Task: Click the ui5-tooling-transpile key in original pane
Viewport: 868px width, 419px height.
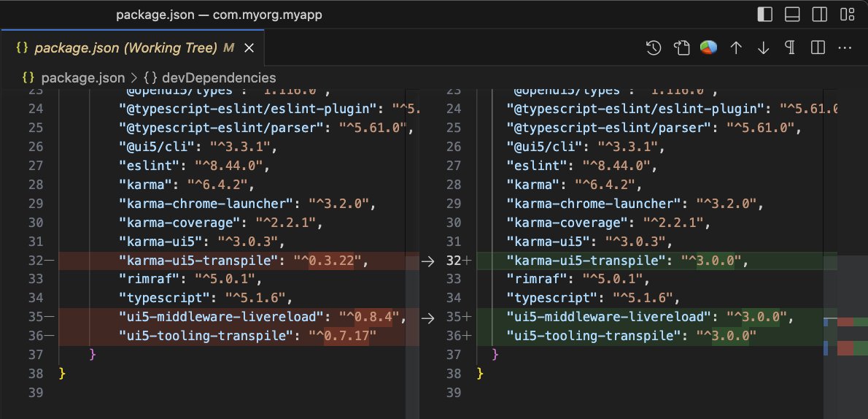Action: tap(206, 337)
